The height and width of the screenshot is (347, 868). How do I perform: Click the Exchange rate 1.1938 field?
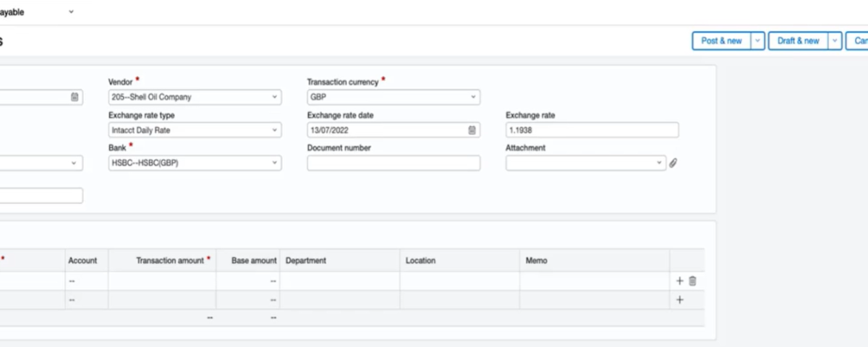coord(592,130)
